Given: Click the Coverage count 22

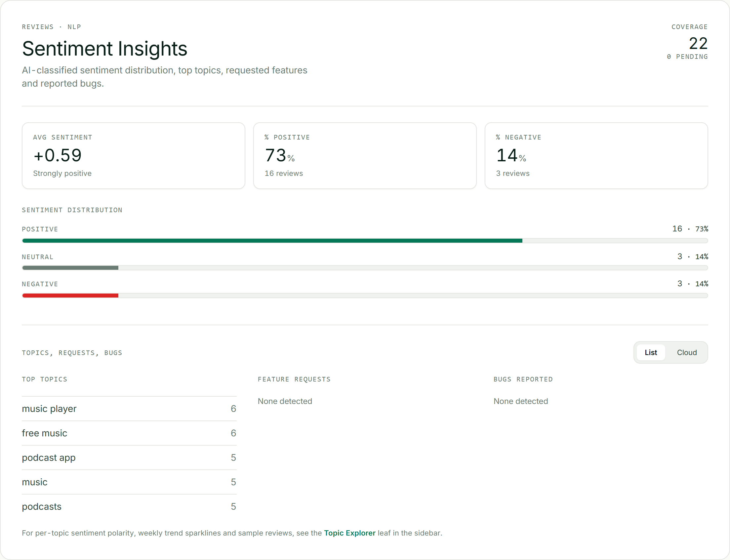Looking at the screenshot, I should click(698, 44).
